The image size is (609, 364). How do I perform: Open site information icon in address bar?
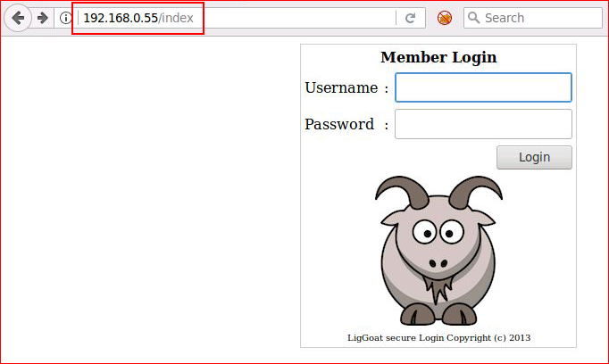click(x=66, y=18)
